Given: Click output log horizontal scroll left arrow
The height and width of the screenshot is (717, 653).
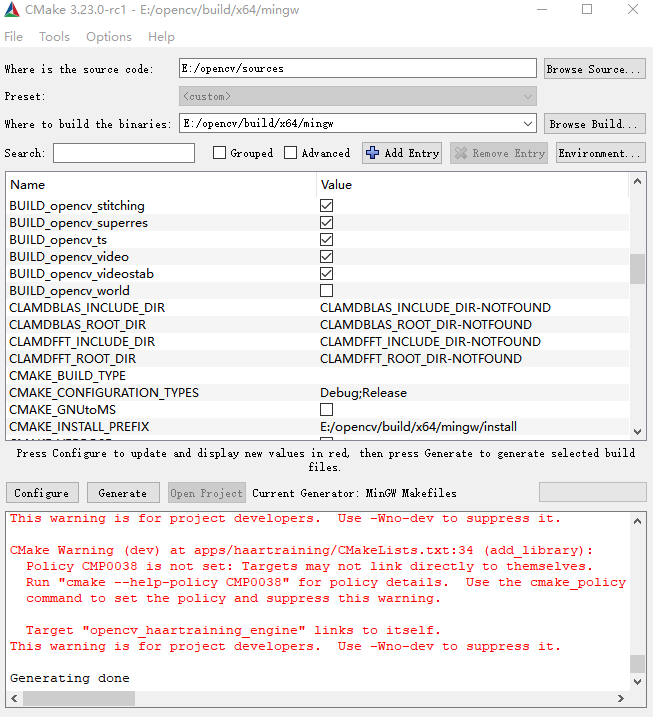Looking at the screenshot, I should 14,698.
